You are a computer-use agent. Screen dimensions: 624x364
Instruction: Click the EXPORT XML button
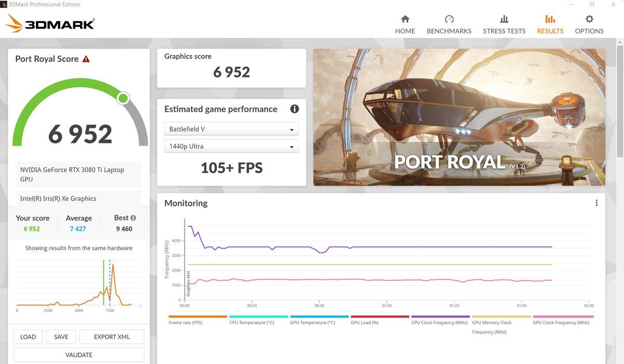point(112,336)
